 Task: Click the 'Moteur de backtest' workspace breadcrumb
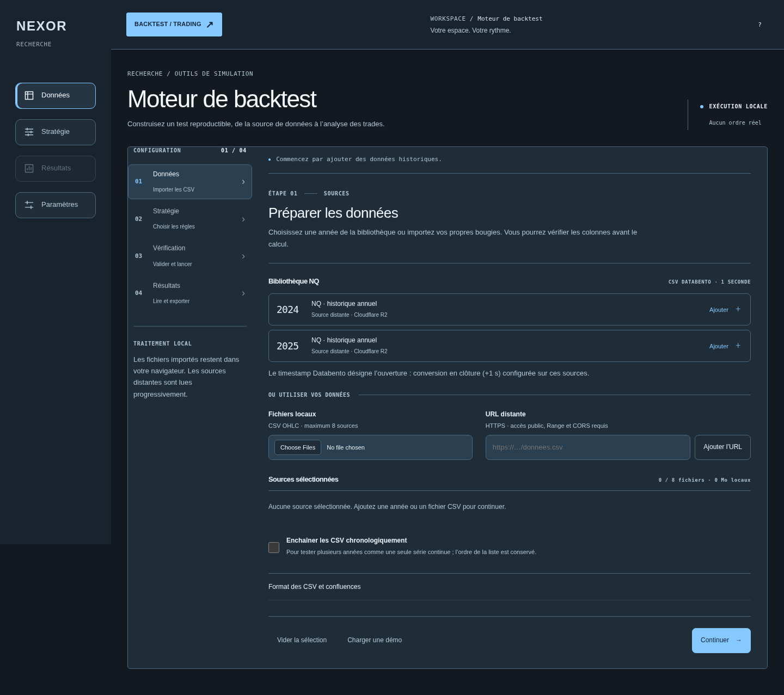(510, 19)
